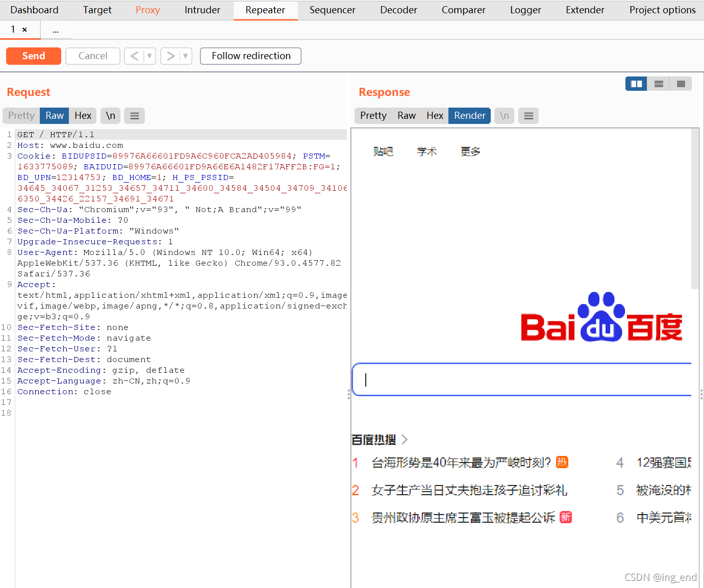Switch Request view to Pretty
This screenshot has height=588, width=704.
tap(21, 116)
